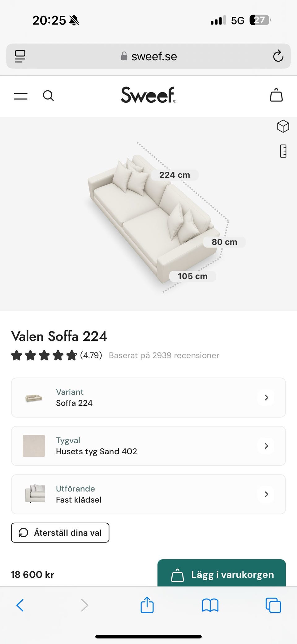This screenshot has width=297, height=644.
Task: Click the Sand 402 fabric swatch
Action: [34, 446]
